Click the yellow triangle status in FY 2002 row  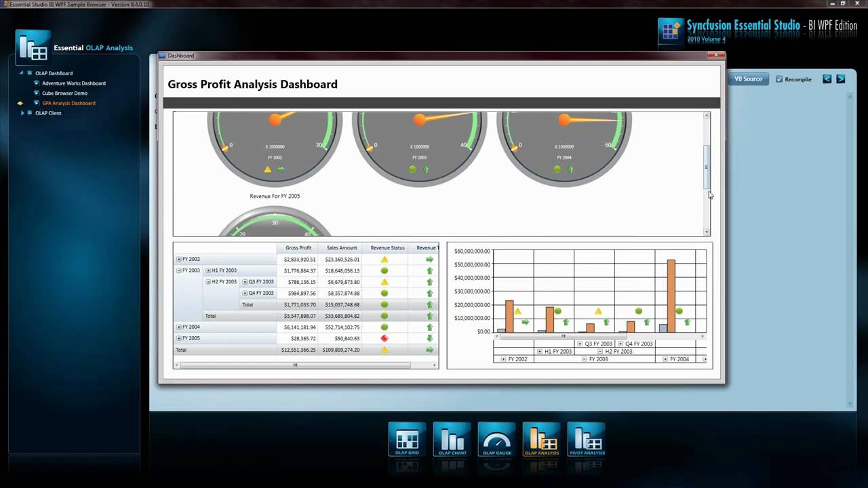[x=384, y=260]
